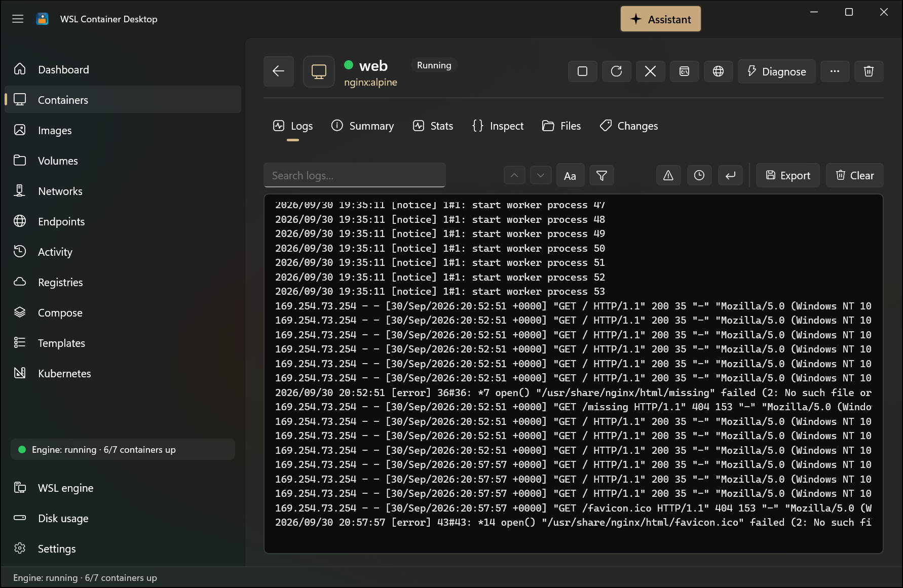Viewport: 903px width, 588px height.
Task: Open Images in the sidebar
Action: pyautogui.click(x=123, y=130)
